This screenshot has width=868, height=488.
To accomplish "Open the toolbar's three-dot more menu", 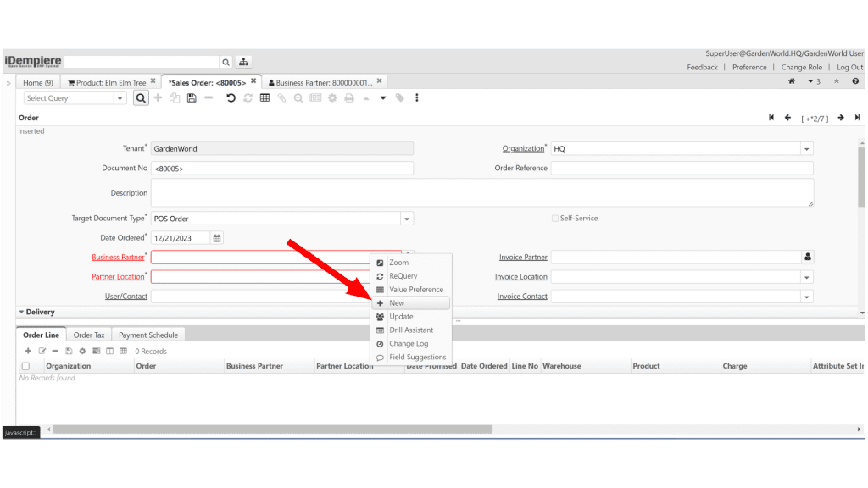I will click(416, 98).
